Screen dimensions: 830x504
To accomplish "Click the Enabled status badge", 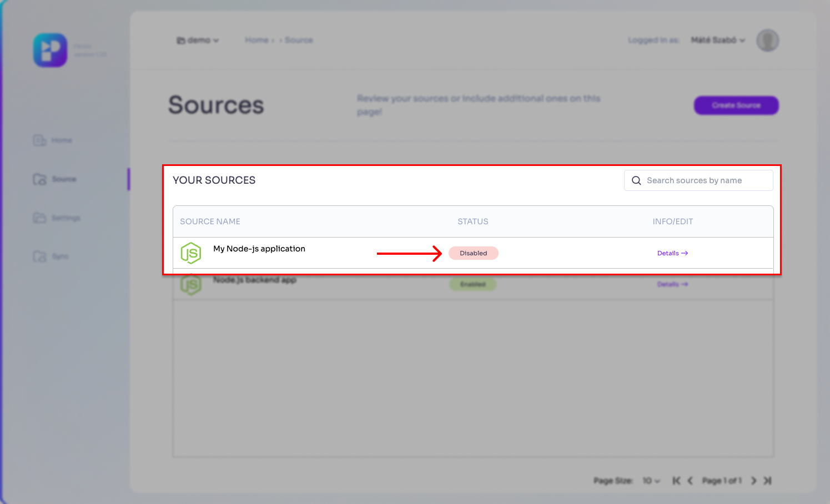I will (x=472, y=284).
